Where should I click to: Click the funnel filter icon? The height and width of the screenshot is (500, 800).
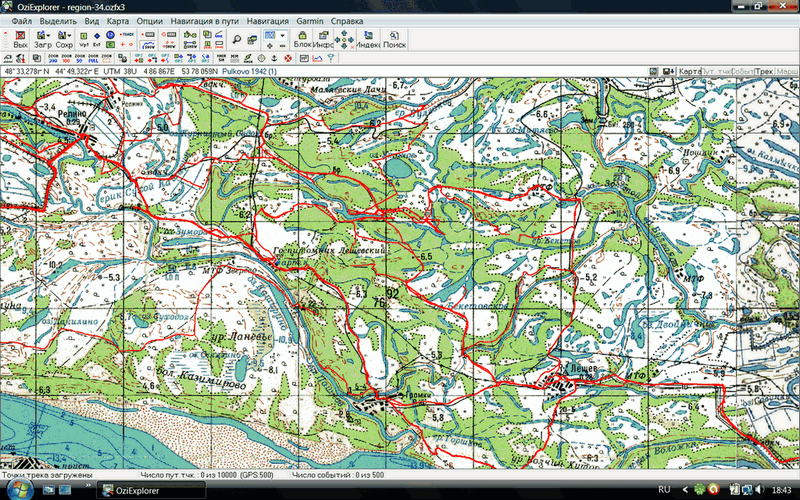tap(330, 58)
